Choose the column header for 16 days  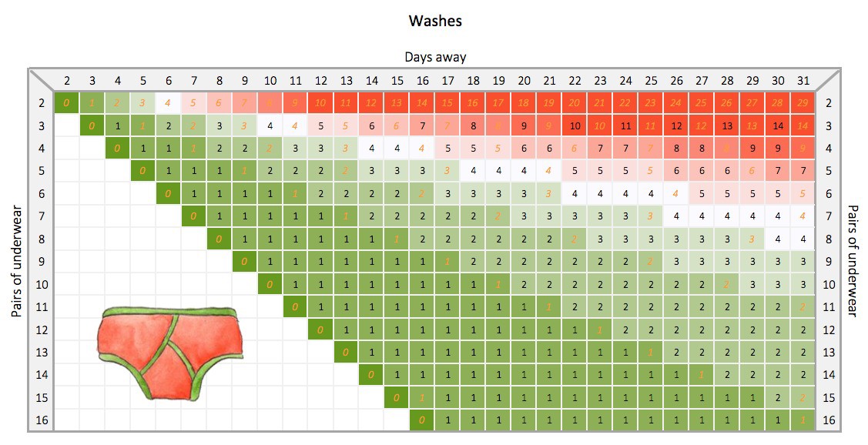point(422,81)
